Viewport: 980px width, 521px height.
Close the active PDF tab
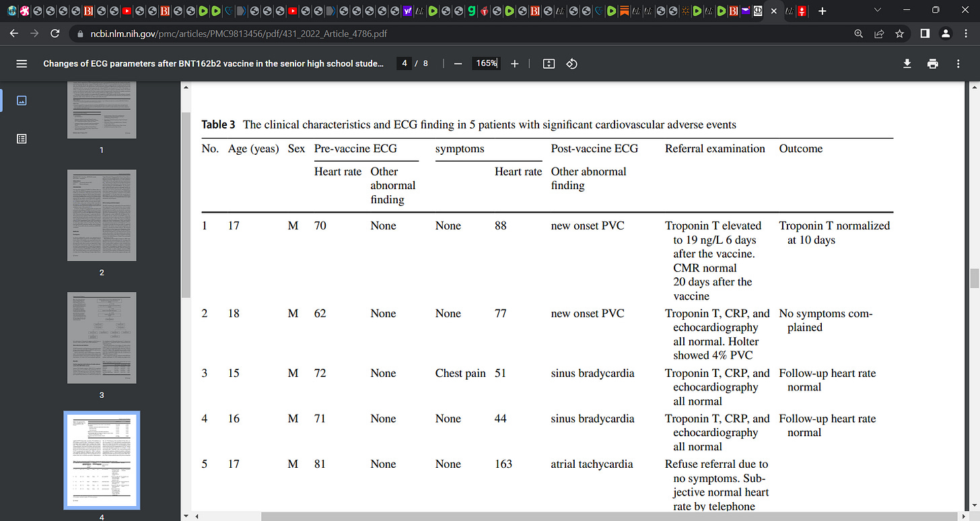(x=773, y=11)
